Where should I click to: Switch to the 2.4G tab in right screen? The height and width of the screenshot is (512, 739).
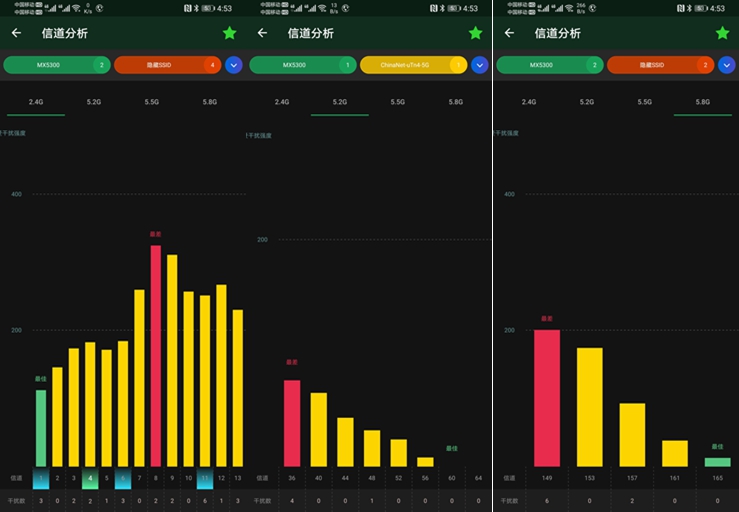529,102
